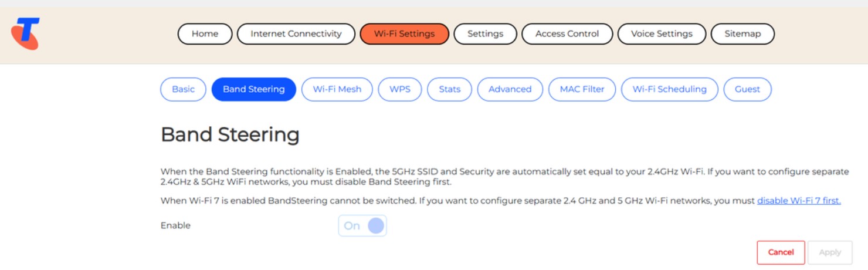Open Voice Settings page

tap(661, 34)
